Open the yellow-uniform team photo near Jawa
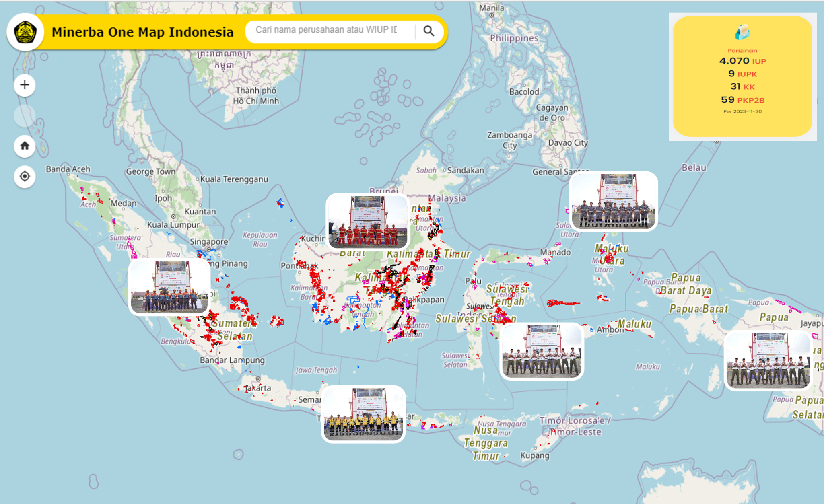Image resolution: width=824 pixels, height=504 pixels. pos(363,414)
